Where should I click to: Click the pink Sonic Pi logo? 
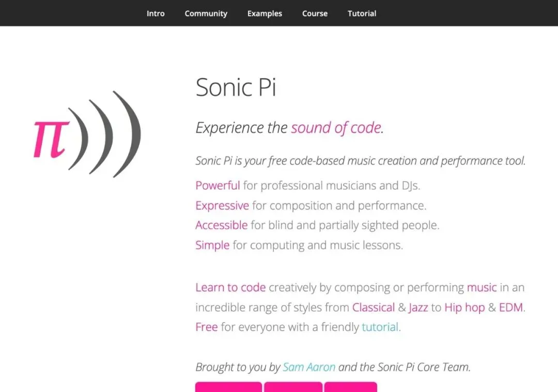(87, 134)
